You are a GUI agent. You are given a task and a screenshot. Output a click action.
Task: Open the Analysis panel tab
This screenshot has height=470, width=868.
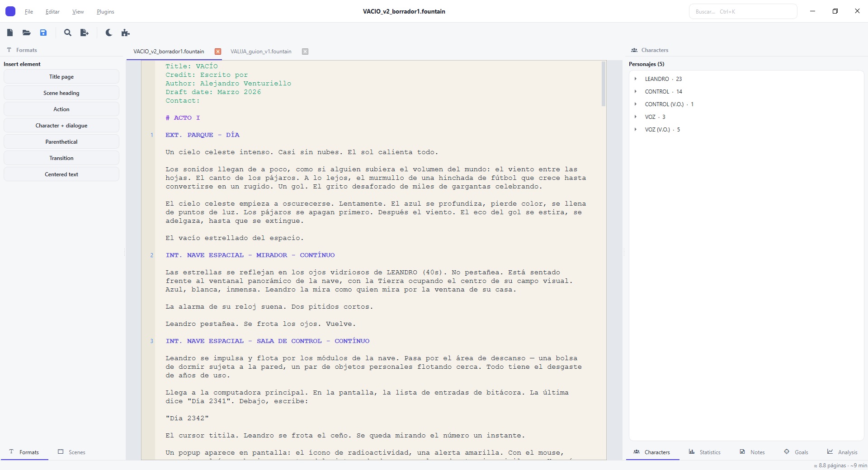[x=842, y=452]
